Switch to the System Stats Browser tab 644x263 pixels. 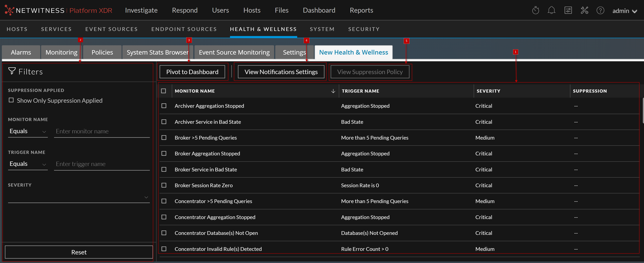tap(157, 52)
